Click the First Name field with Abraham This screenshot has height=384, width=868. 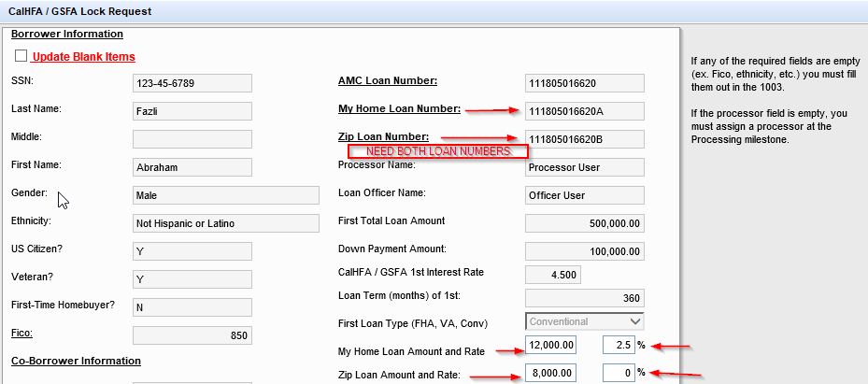tap(192, 167)
